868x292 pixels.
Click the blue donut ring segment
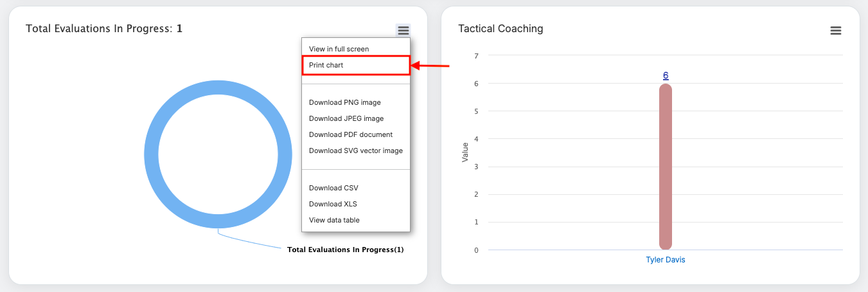click(152, 155)
